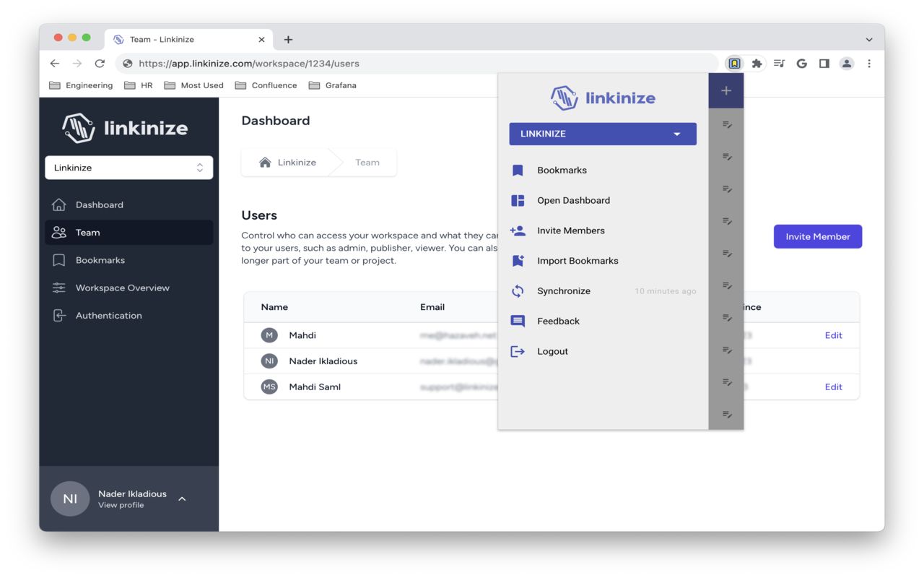Click the Authentication door icon

tap(59, 316)
